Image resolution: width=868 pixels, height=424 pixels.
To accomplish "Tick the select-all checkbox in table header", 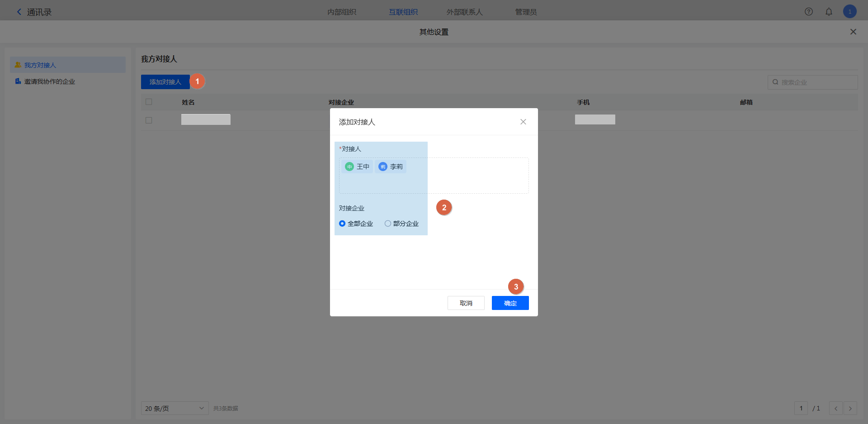I will pyautogui.click(x=149, y=102).
